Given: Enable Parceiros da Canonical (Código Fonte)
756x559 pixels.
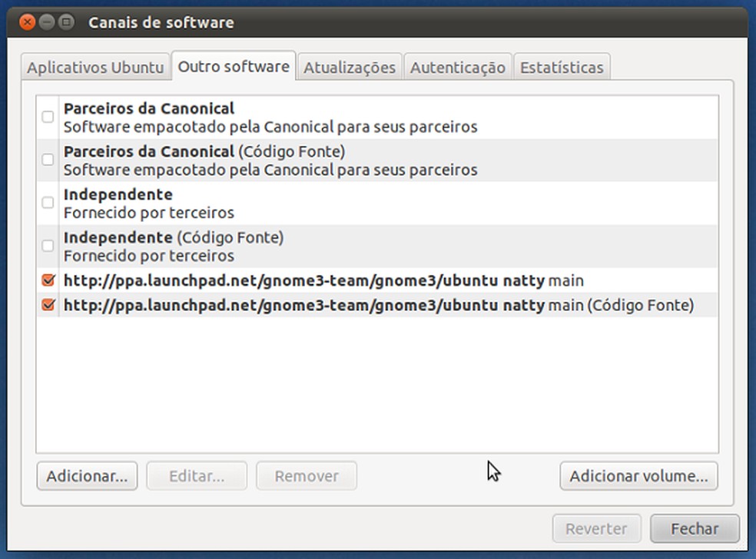Looking at the screenshot, I should pyautogui.click(x=48, y=160).
